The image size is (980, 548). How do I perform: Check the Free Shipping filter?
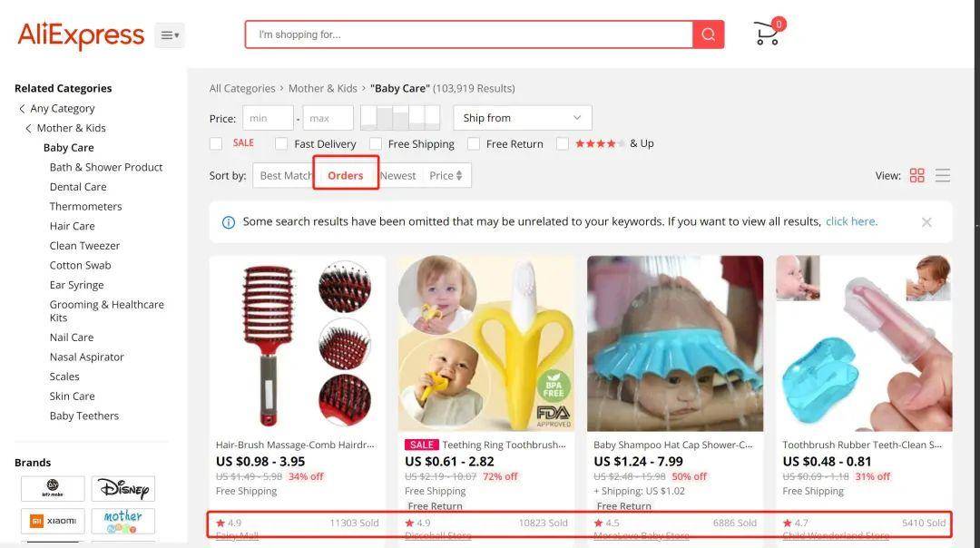click(375, 143)
